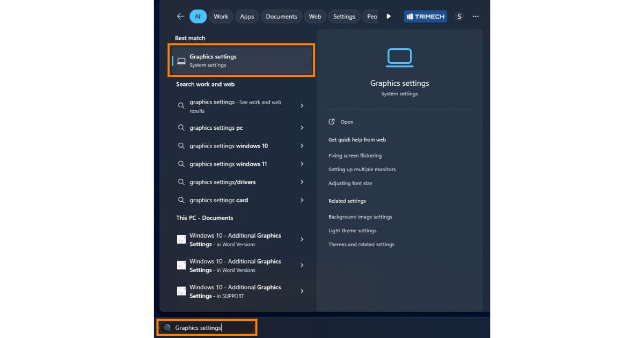Click the Open external link icon
This screenshot has width=644, height=338.
tap(332, 122)
